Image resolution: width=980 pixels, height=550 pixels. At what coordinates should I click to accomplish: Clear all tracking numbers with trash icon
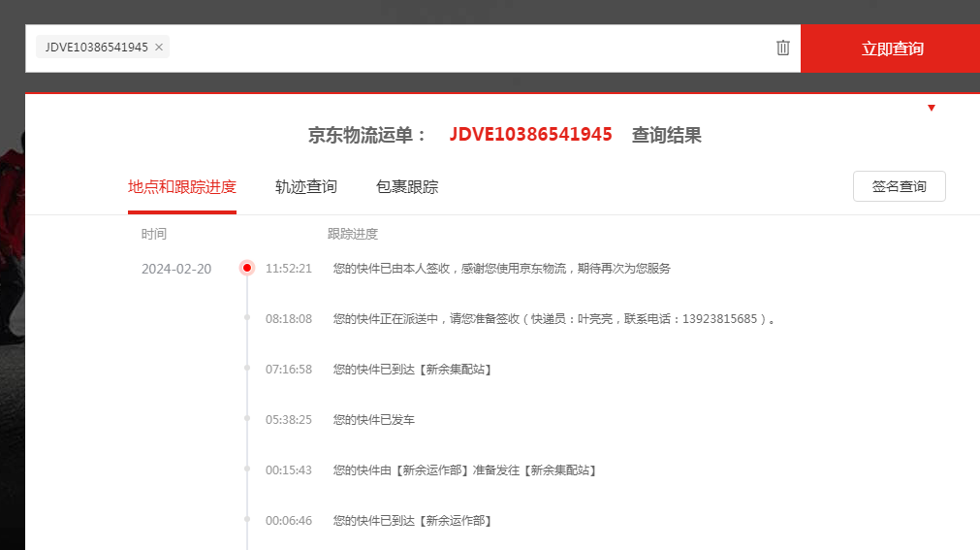point(782,48)
